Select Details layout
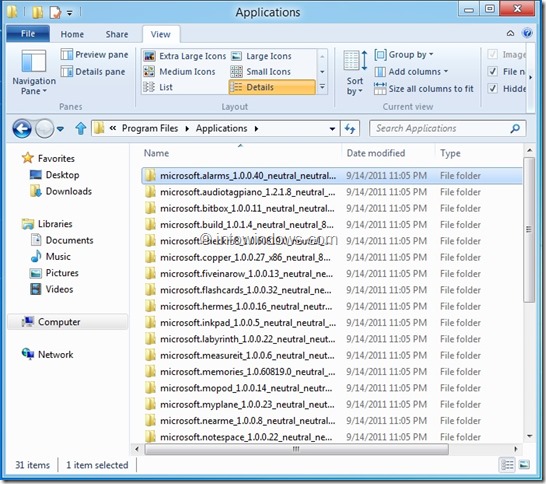 272,87
